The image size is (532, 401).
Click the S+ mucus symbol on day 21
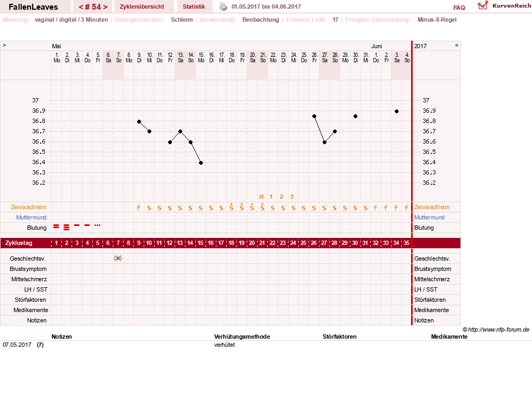[x=262, y=207]
